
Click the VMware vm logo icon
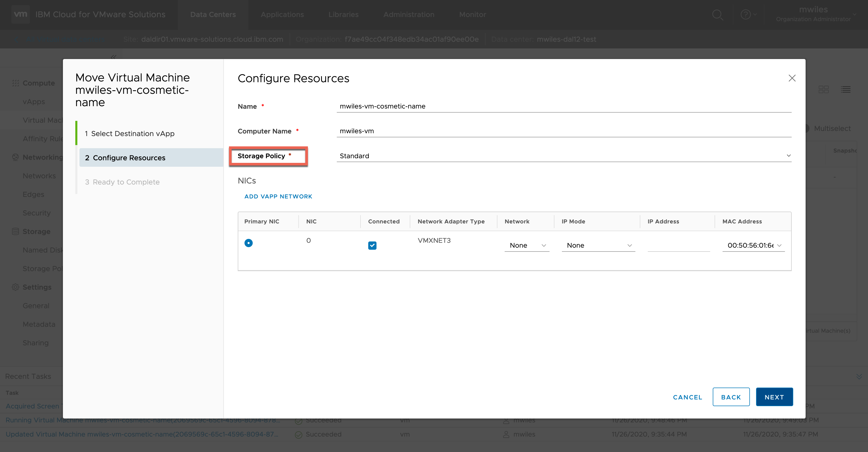coord(21,14)
